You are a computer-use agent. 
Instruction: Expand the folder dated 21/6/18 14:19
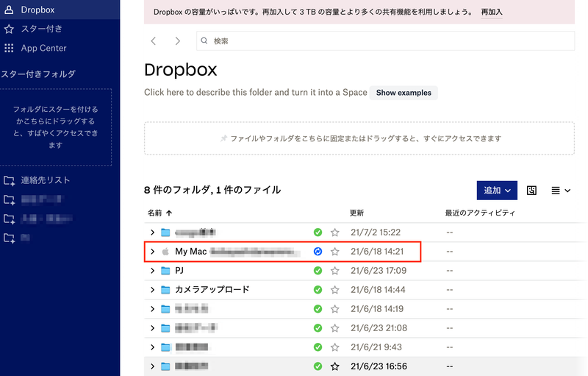click(152, 309)
